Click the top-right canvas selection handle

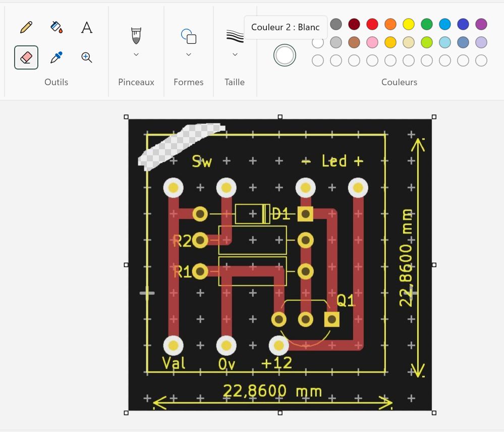click(x=434, y=117)
